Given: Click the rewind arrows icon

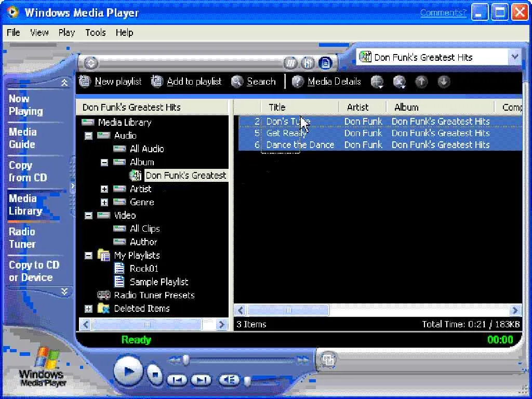Looking at the screenshot, I should (x=175, y=360).
